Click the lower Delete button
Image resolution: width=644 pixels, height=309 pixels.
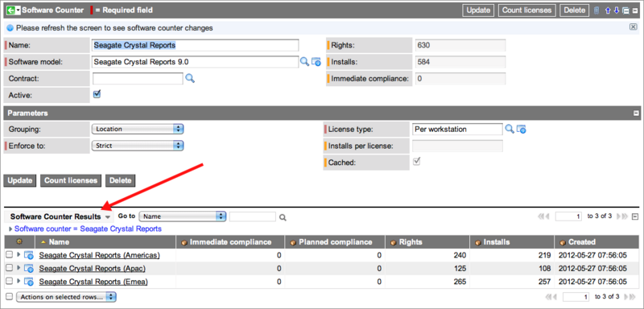tap(120, 180)
